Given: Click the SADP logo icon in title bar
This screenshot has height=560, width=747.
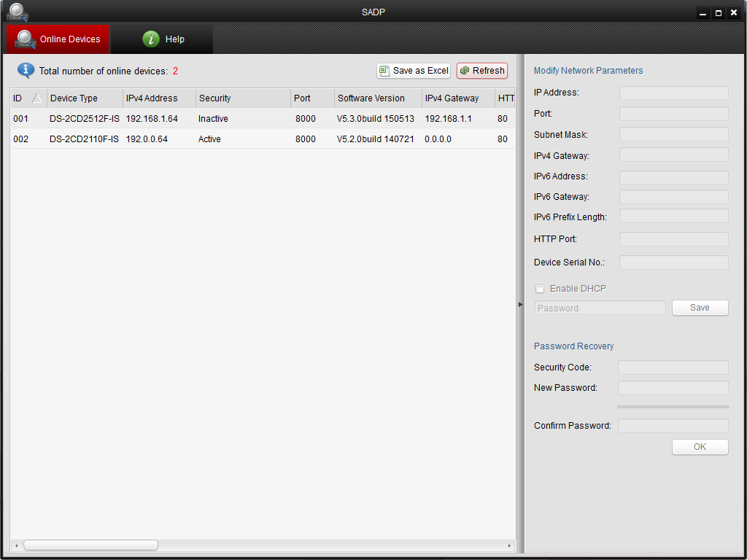Looking at the screenshot, I should [x=18, y=12].
